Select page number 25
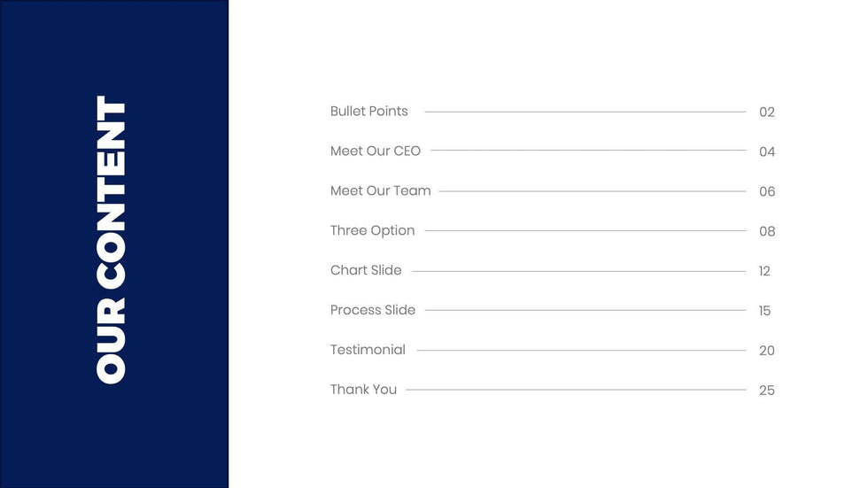 click(767, 391)
